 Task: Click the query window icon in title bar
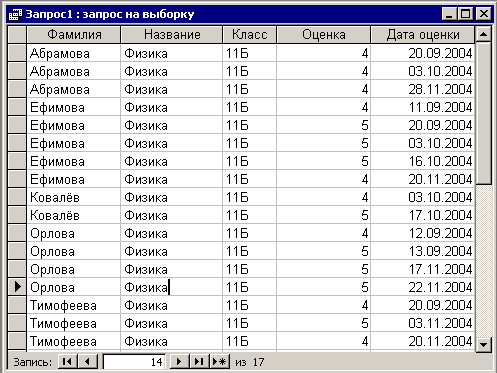tap(15, 14)
